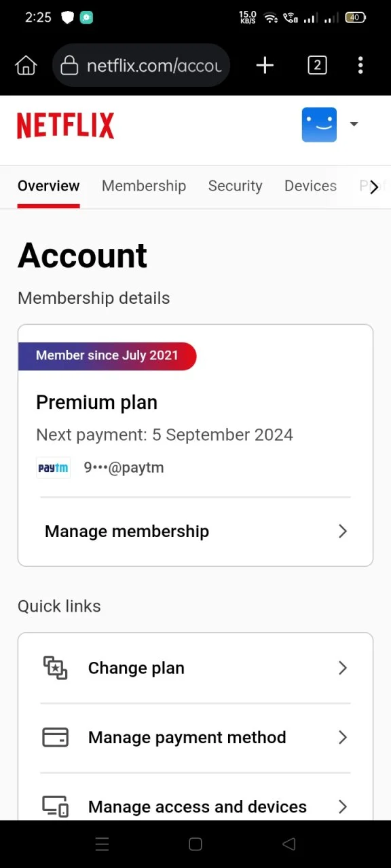Switch to the Membership tab
The width and height of the screenshot is (391, 868).
[144, 186]
